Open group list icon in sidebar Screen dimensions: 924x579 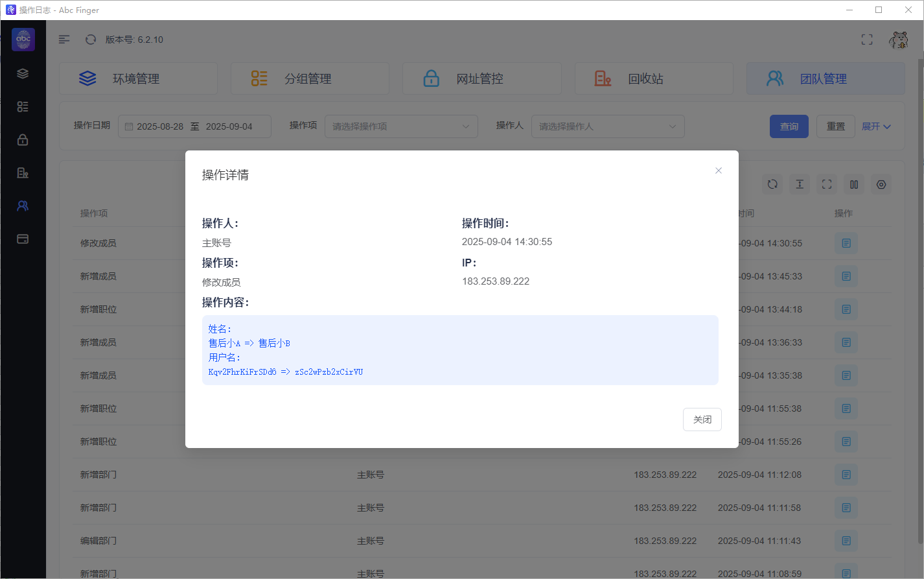coord(23,106)
